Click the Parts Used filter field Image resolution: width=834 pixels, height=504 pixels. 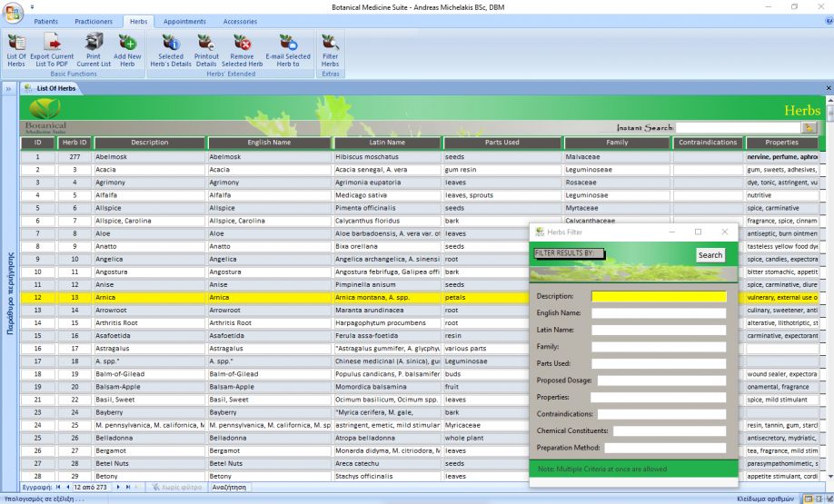coord(659,363)
